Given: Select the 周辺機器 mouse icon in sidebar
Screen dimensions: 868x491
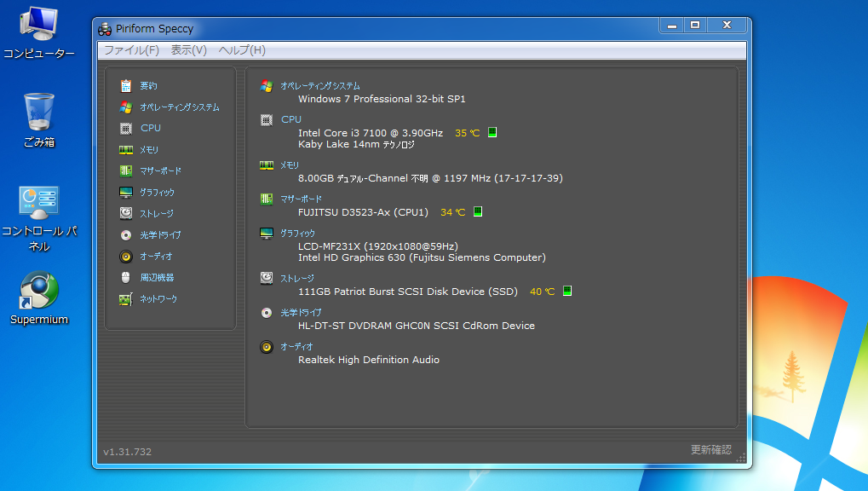Looking at the screenshot, I should [126, 277].
